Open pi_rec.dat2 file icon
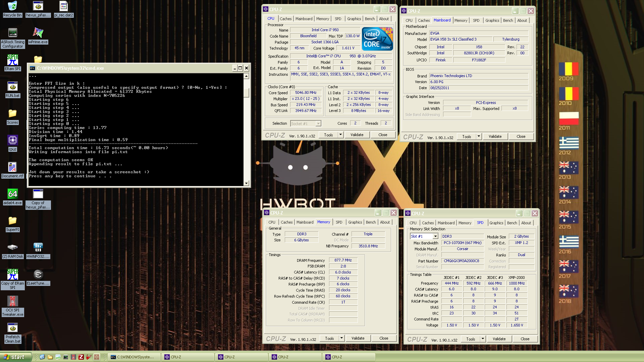Viewport: 644px width, 362px height. click(64, 9)
